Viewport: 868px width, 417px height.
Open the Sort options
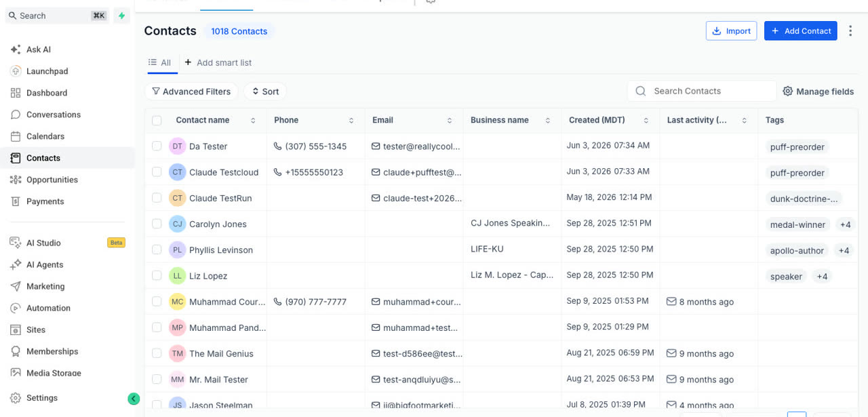click(x=265, y=92)
